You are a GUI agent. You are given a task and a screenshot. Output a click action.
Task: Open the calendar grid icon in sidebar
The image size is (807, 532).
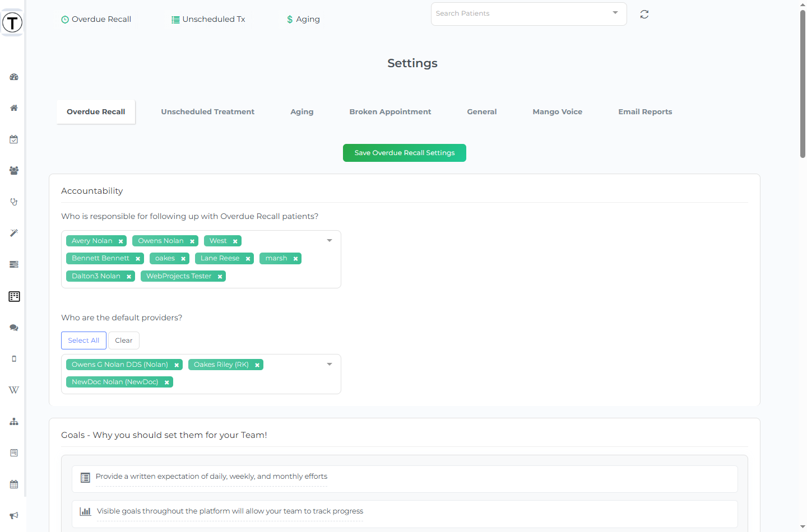click(14, 484)
